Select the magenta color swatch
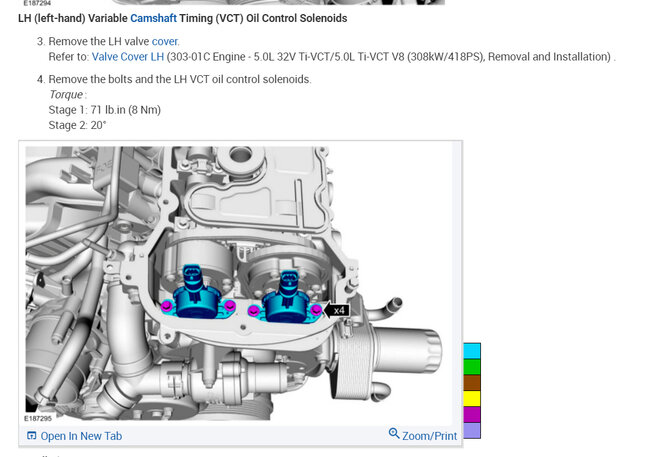 coord(472,415)
